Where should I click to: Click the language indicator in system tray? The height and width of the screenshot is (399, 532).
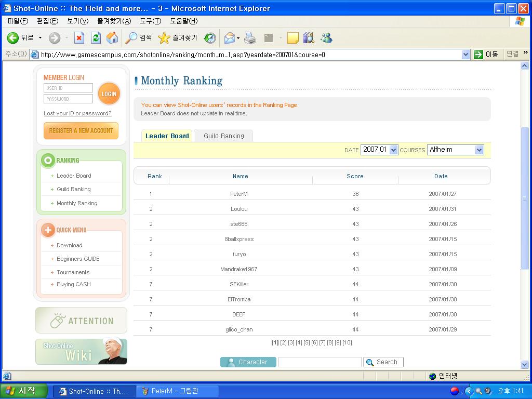click(x=454, y=391)
